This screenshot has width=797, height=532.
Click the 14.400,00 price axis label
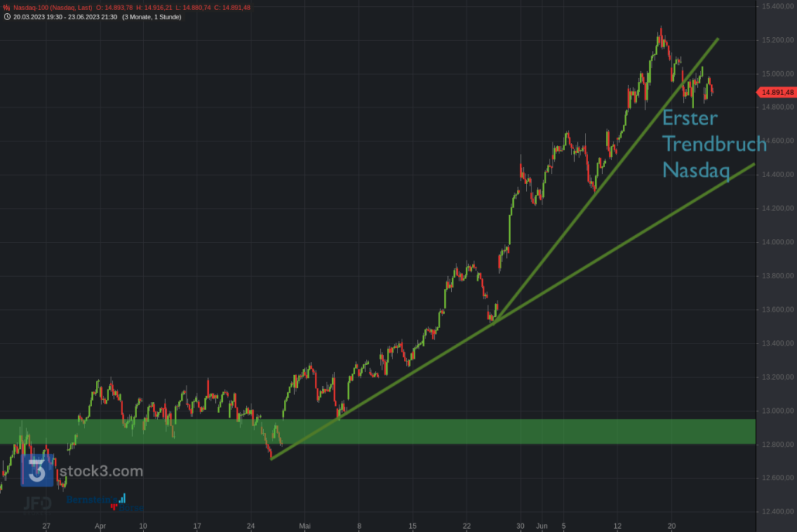tap(778, 174)
